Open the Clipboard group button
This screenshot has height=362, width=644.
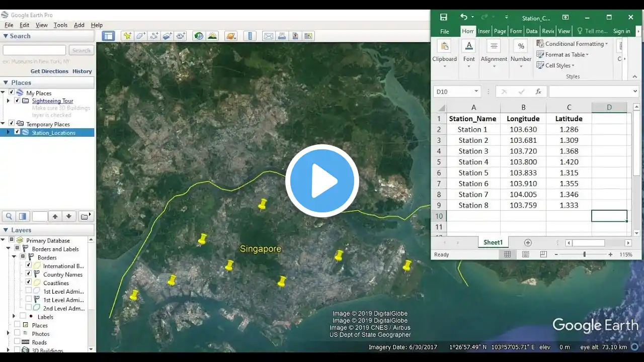tap(444, 54)
